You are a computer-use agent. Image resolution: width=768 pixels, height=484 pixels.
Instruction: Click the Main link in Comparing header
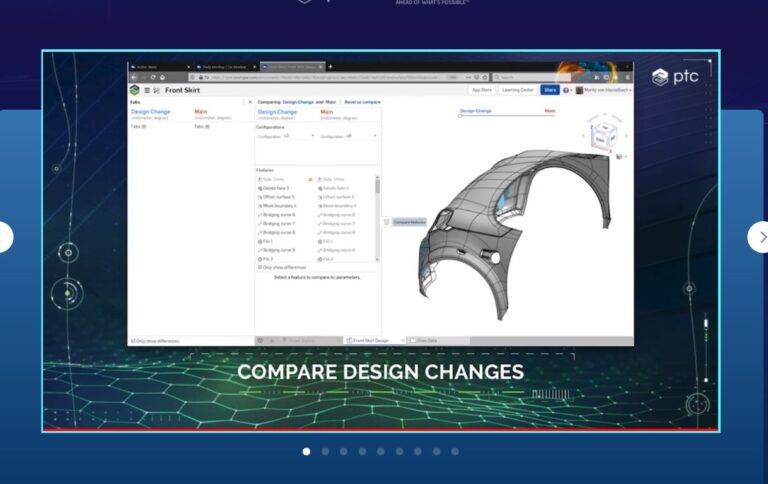tap(331, 102)
